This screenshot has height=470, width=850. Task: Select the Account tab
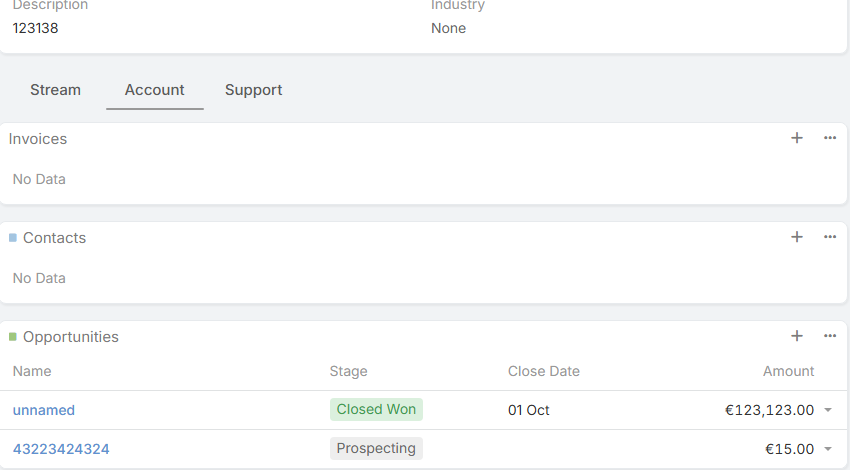tap(154, 90)
